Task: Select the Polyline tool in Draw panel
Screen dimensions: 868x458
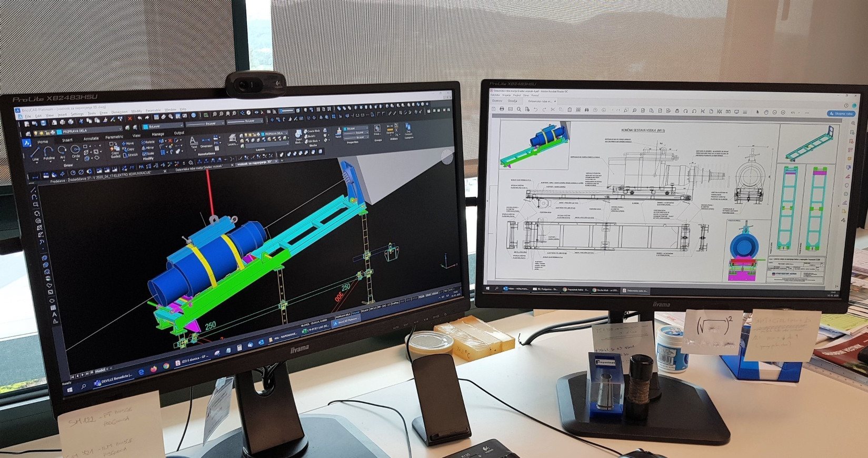Action: (x=48, y=153)
